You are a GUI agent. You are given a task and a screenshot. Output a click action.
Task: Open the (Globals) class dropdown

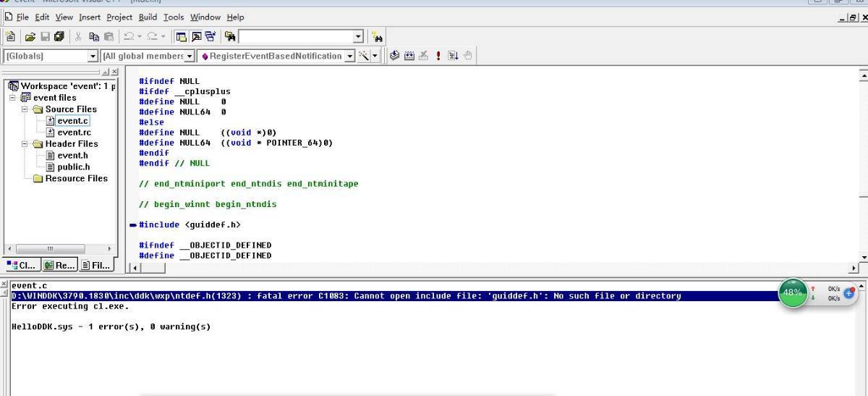click(x=93, y=56)
